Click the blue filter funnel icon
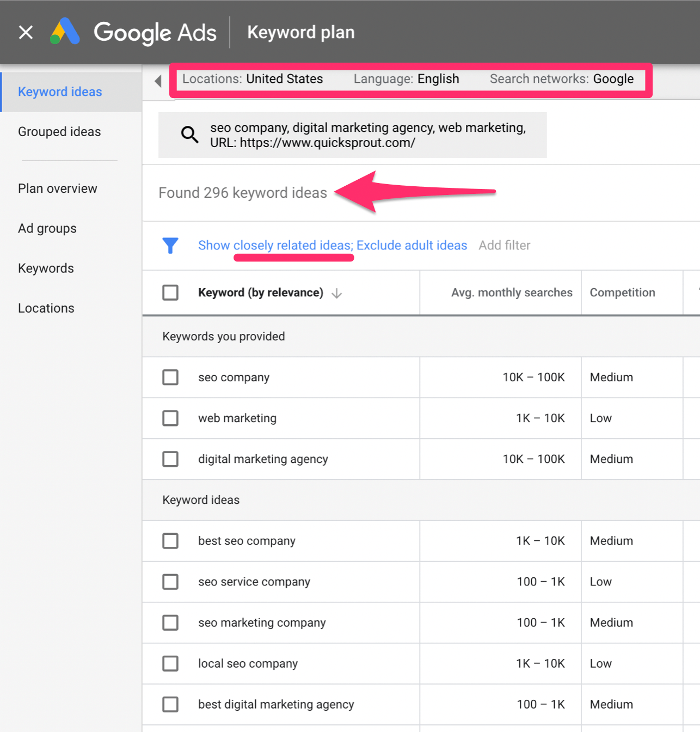 coord(170,246)
